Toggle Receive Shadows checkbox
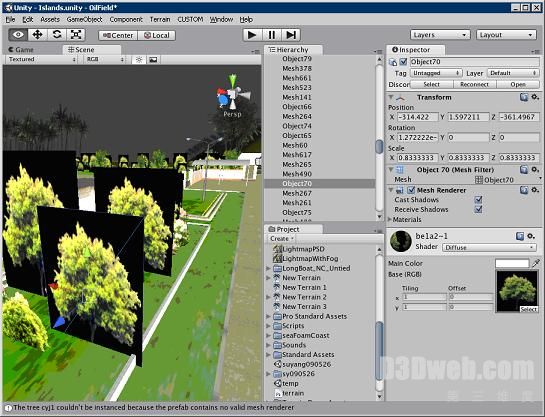The width and height of the screenshot is (545, 417). 478,209
